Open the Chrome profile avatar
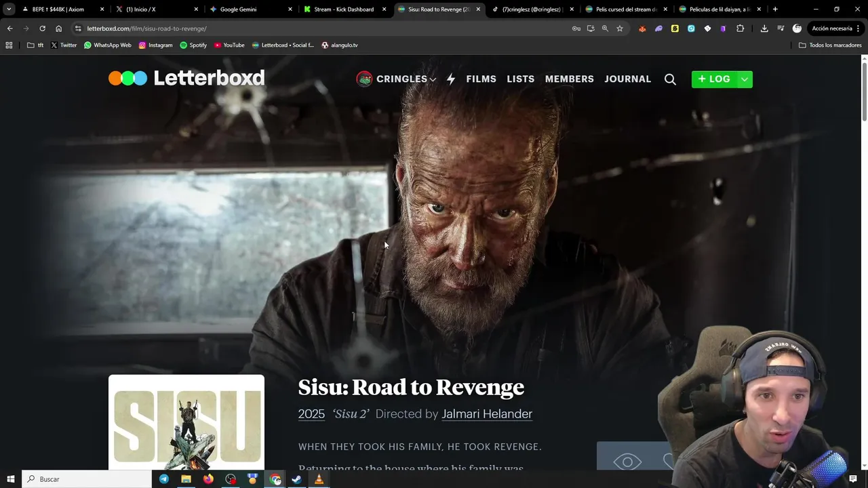868x488 pixels. pyautogui.click(x=797, y=28)
